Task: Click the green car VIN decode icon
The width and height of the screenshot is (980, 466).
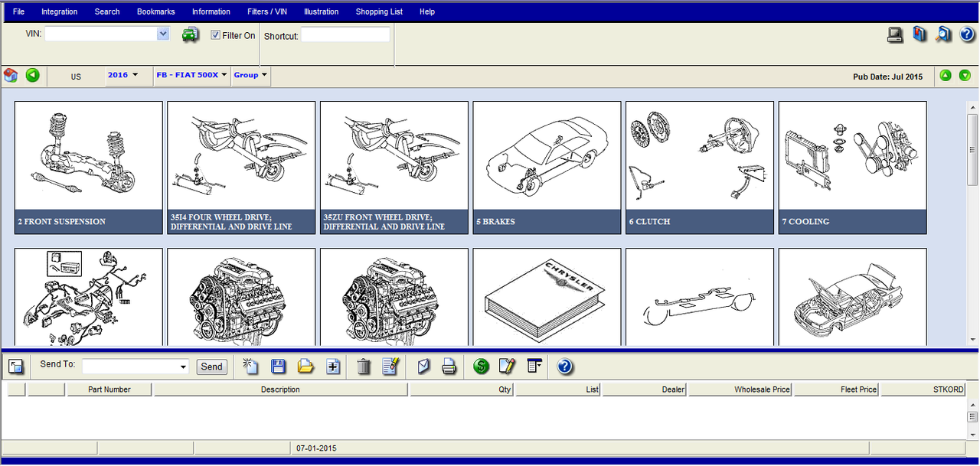Action: [190, 34]
